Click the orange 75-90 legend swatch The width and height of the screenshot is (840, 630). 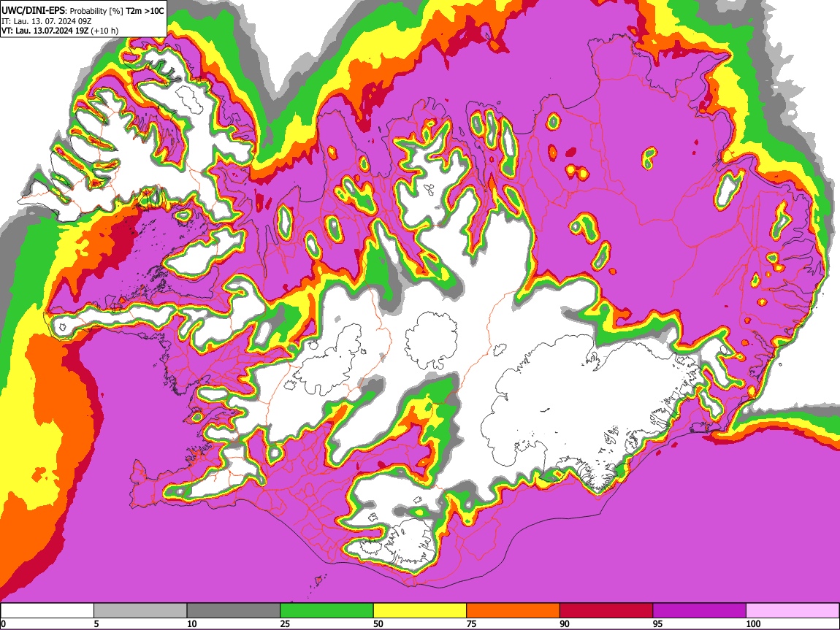513,610
